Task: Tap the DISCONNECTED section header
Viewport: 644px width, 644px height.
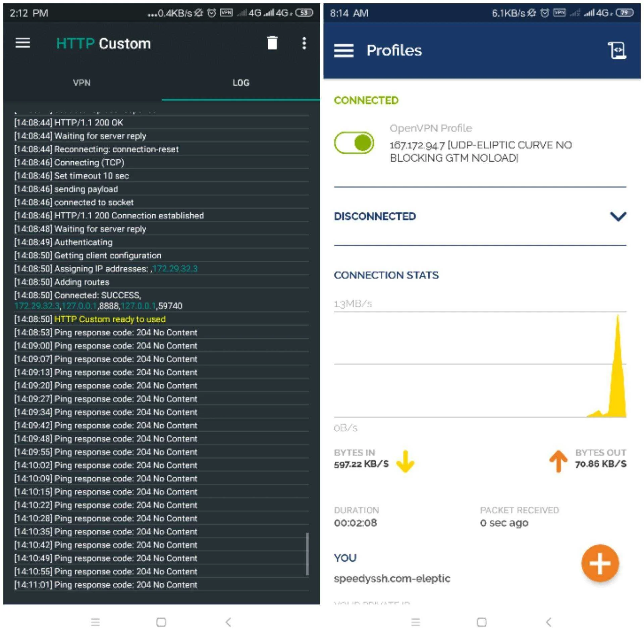Action: tap(375, 216)
